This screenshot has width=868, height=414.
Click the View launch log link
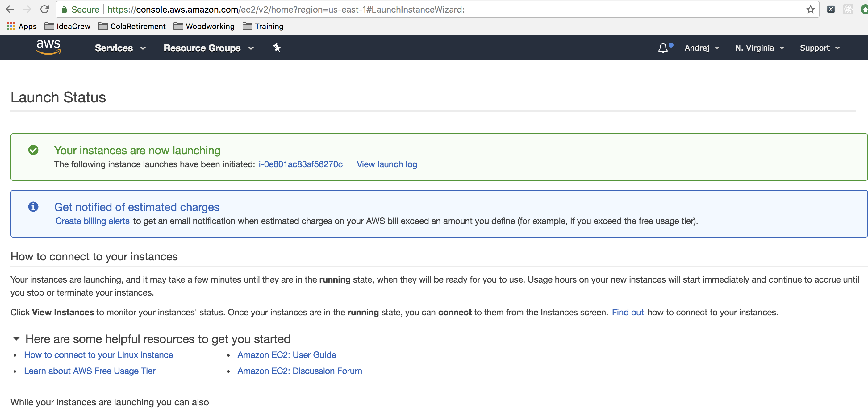(x=386, y=164)
